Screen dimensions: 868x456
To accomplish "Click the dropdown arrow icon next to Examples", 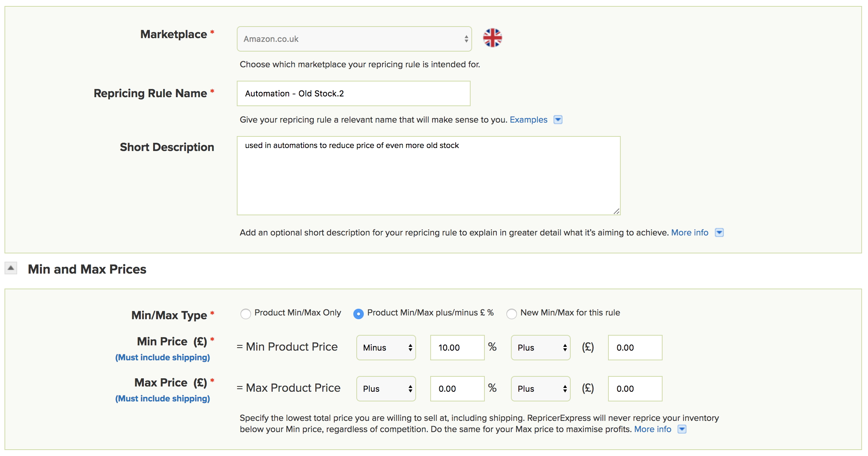I will (558, 120).
